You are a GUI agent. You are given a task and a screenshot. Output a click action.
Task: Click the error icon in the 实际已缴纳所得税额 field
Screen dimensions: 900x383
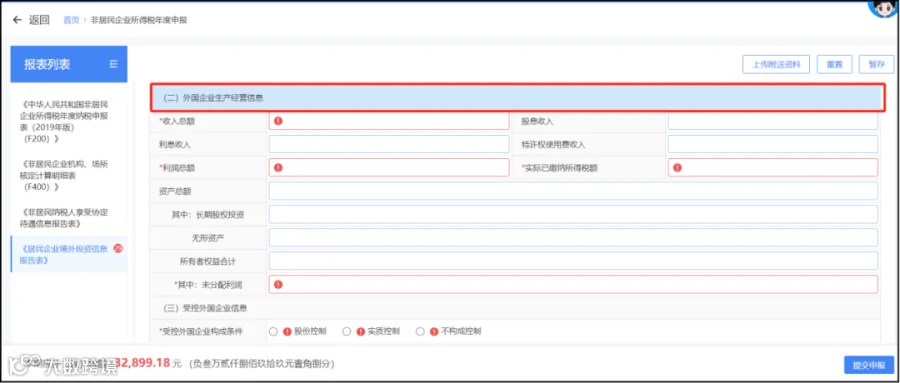tap(677, 168)
